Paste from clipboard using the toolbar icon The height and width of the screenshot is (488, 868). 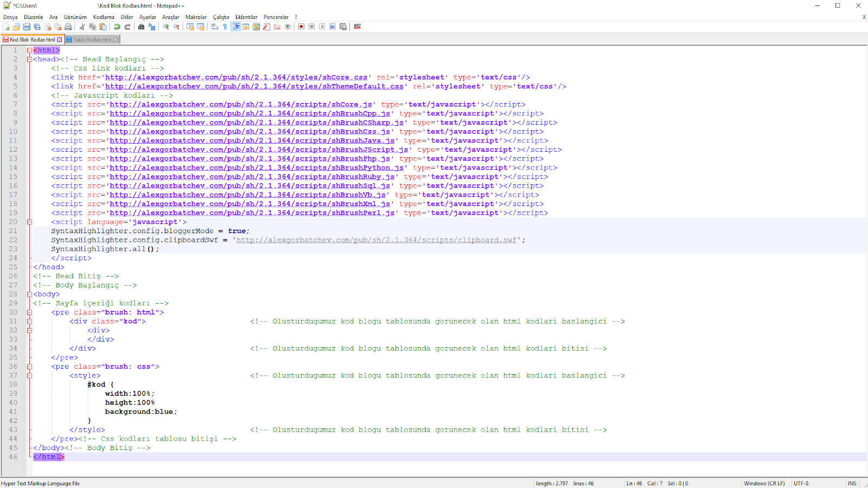click(x=103, y=27)
